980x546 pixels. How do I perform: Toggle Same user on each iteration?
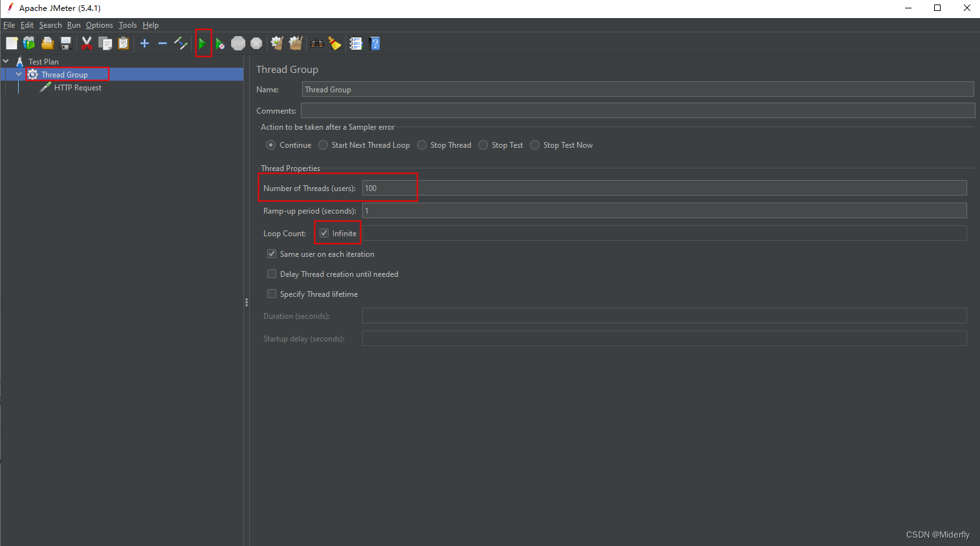point(272,254)
